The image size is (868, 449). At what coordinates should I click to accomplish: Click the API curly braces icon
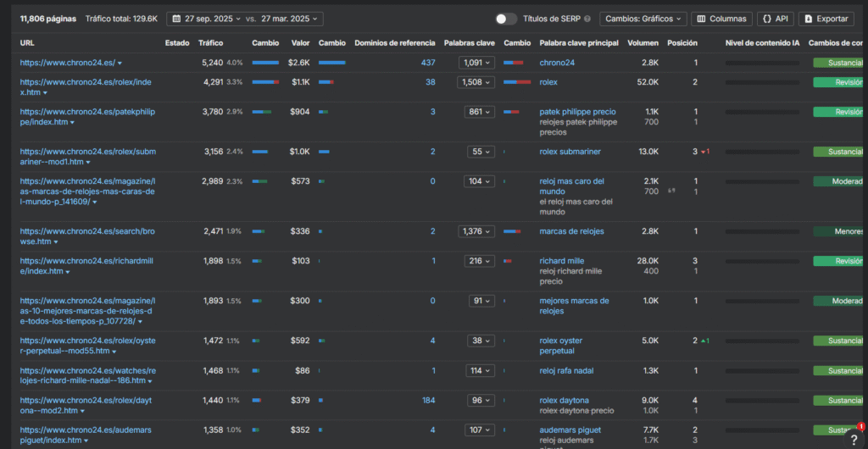pos(767,19)
